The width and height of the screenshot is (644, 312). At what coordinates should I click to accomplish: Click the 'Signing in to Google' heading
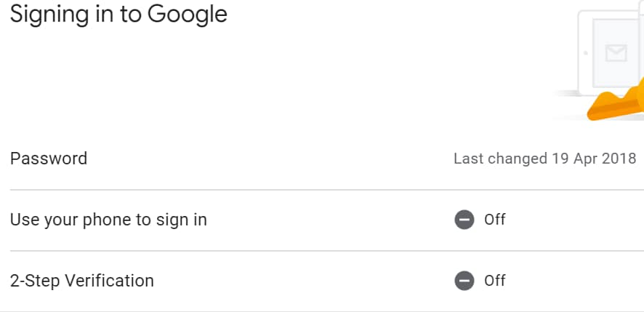118,15
